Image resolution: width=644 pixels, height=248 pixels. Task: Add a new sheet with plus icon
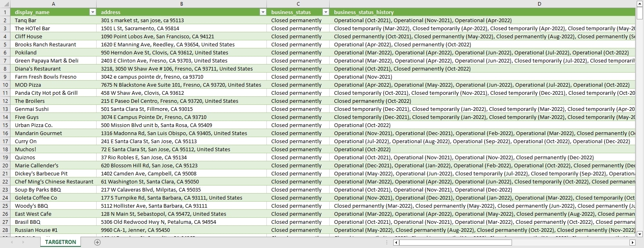[x=97, y=242]
